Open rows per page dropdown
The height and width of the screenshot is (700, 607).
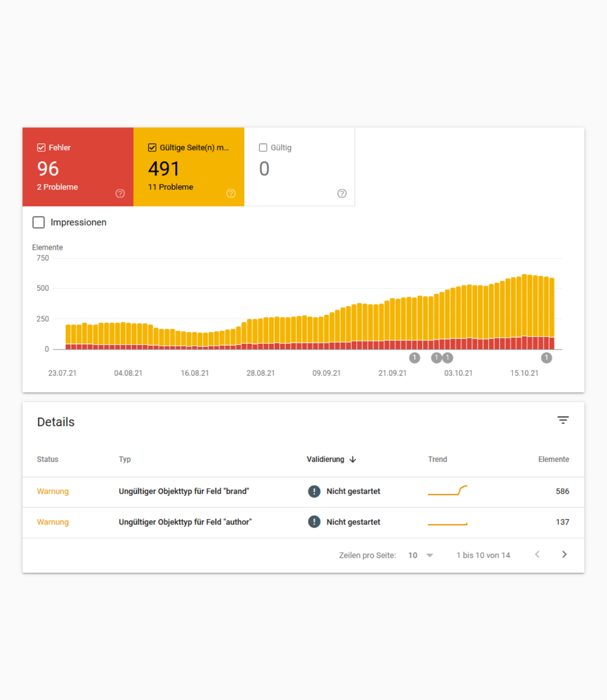(421, 555)
